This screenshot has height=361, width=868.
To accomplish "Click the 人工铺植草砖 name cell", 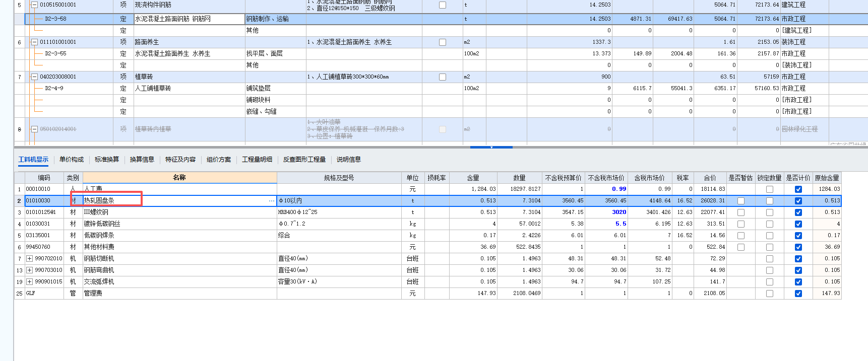I will (x=189, y=89).
